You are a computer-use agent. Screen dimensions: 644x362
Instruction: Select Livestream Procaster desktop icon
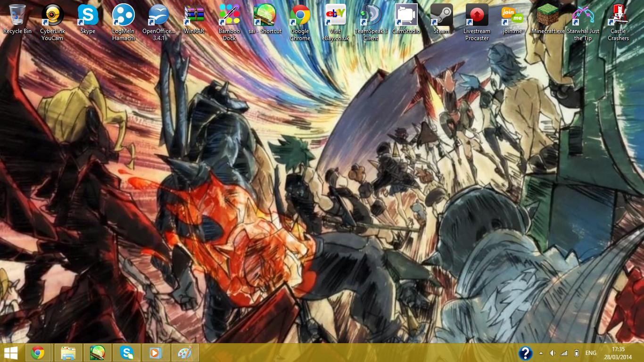point(477,23)
